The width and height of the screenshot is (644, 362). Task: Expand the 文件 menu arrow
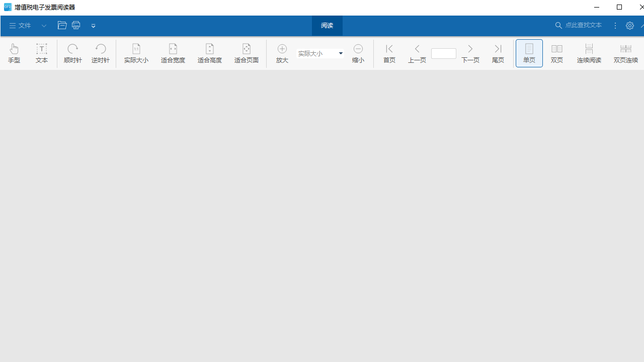(44, 26)
